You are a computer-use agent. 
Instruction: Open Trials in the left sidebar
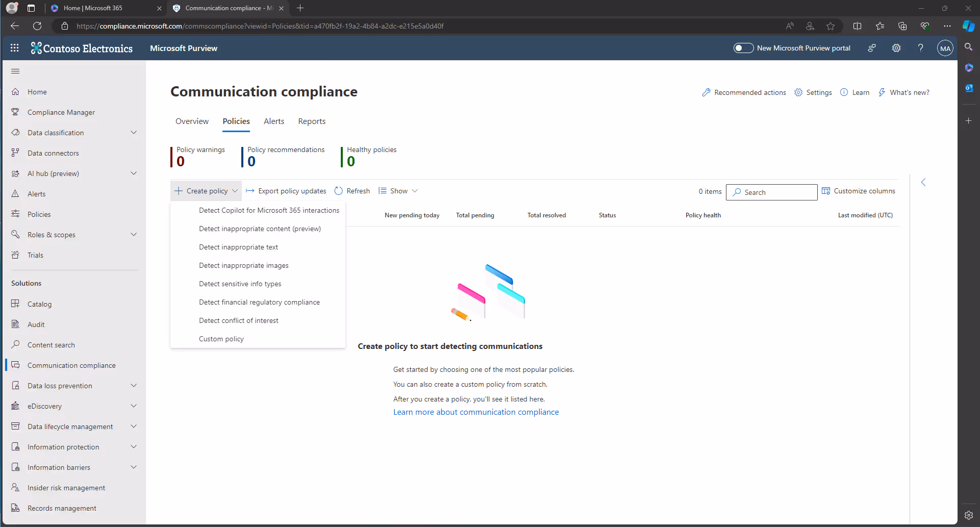(35, 255)
